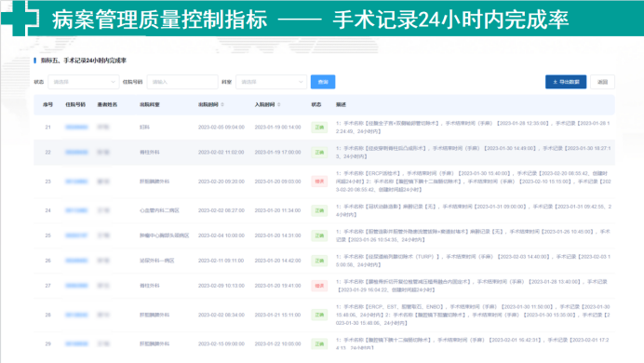Click the green 正确 tag in row 25

pos(319,235)
